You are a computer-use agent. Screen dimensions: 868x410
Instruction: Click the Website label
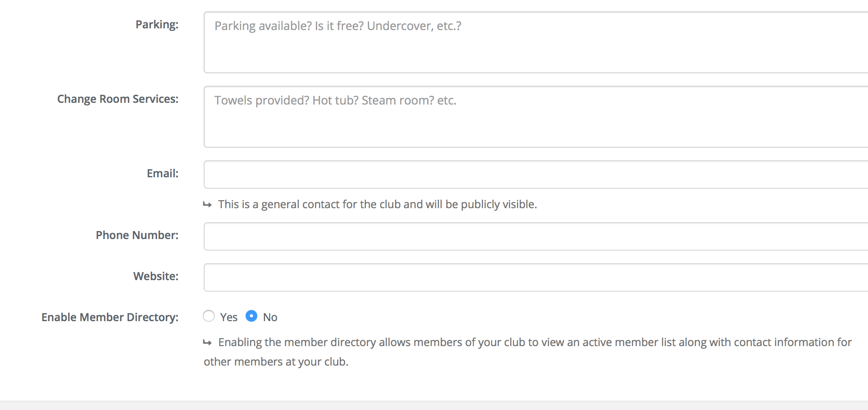click(x=156, y=276)
